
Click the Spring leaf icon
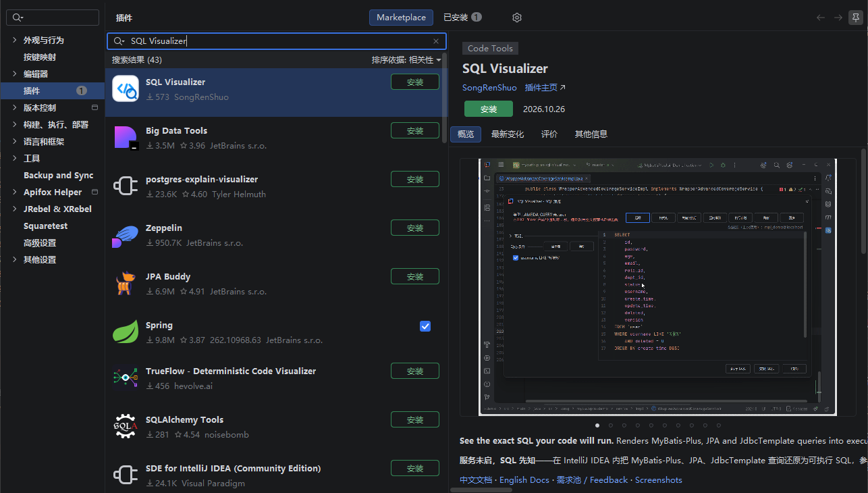[x=126, y=332]
